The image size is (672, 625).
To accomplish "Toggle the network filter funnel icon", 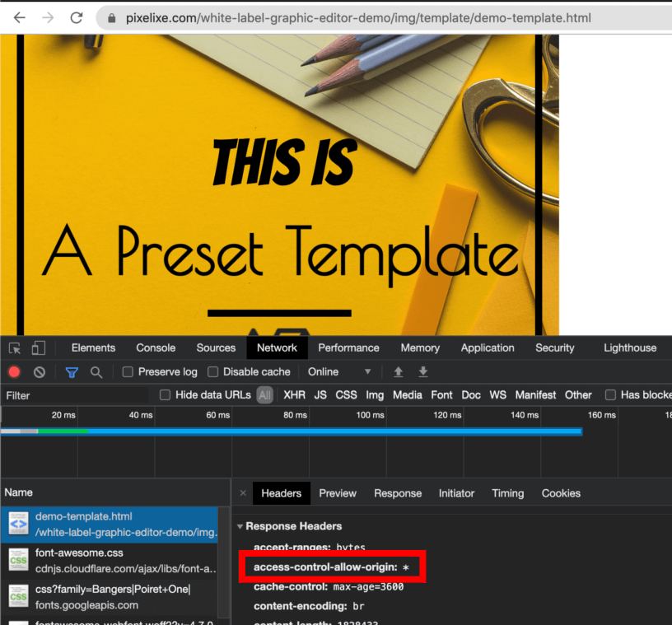I will pos(72,372).
